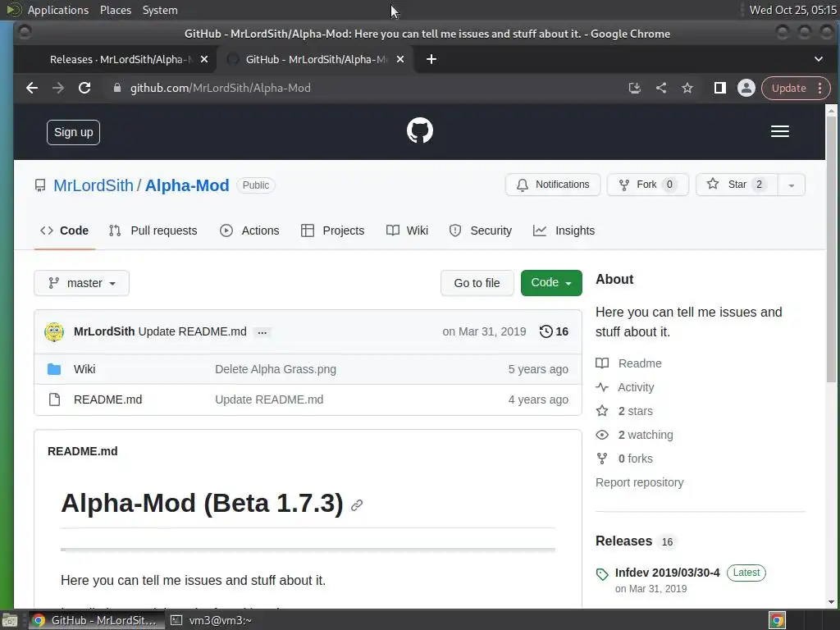840x630 pixels.
Task: Fork the repository
Action: point(648,185)
